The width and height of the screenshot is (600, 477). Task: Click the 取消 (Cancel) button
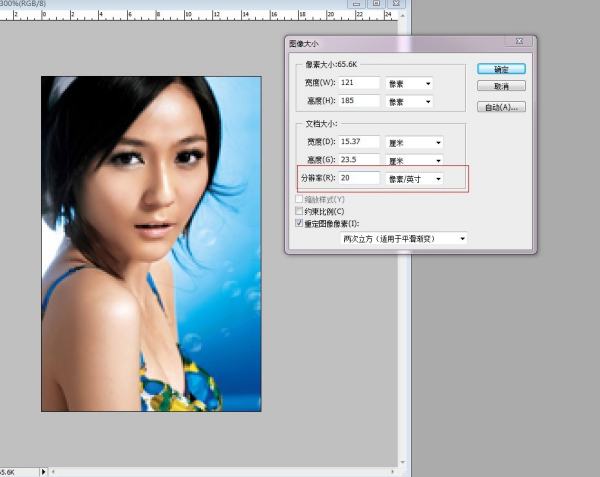point(501,87)
